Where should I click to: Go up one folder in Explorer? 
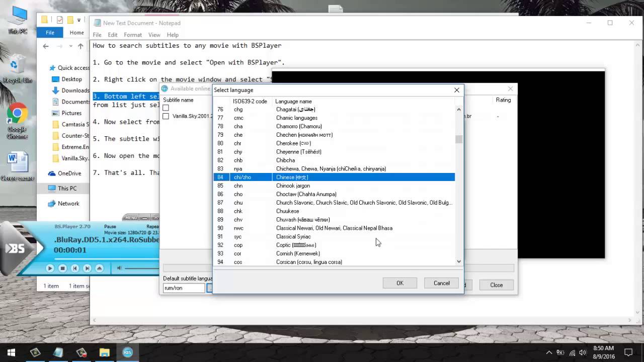(x=80, y=46)
